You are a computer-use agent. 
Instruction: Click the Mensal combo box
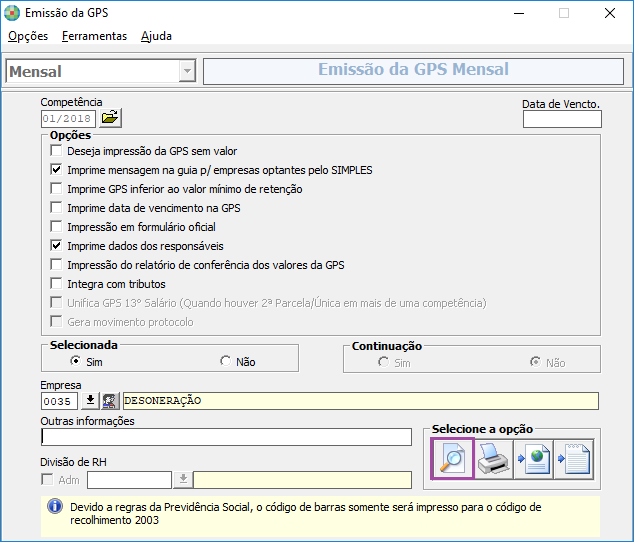(101, 71)
